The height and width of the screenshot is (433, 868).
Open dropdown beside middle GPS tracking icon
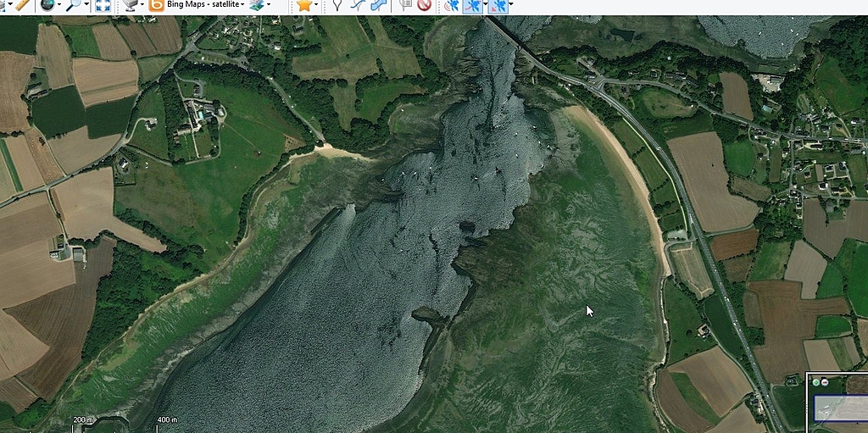486,5
